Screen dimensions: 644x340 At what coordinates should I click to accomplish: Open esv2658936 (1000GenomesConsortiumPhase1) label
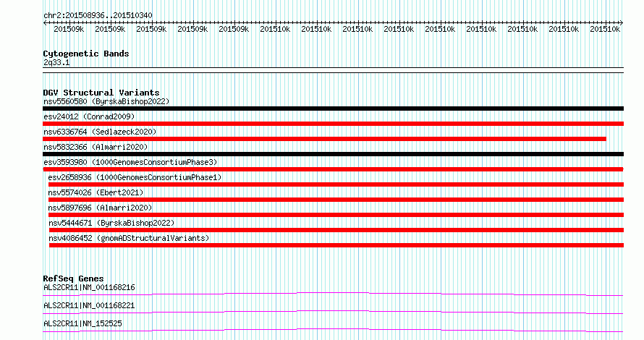click(135, 177)
